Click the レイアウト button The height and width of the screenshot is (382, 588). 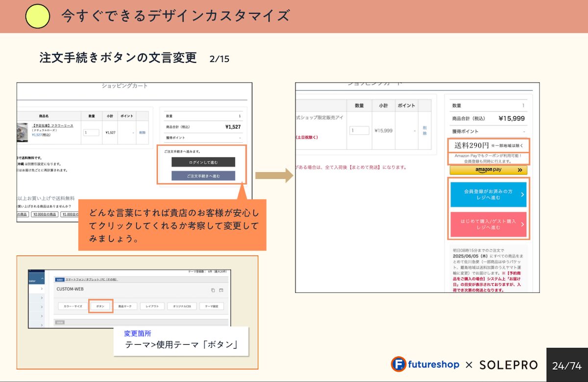[x=152, y=306]
